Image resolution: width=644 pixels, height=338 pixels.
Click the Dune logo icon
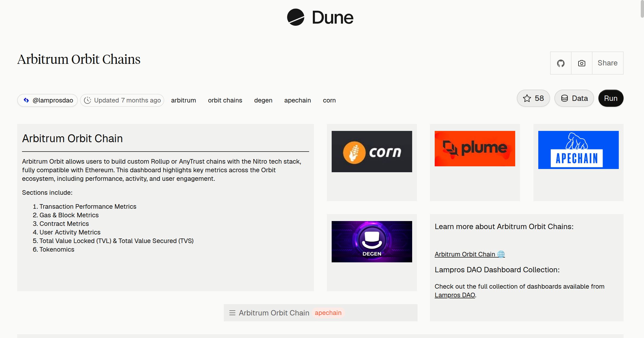[295, 17]
